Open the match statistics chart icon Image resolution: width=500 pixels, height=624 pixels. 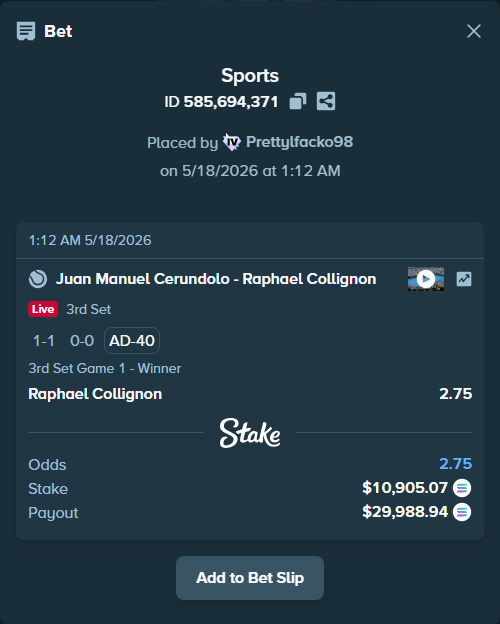(464, 279)
